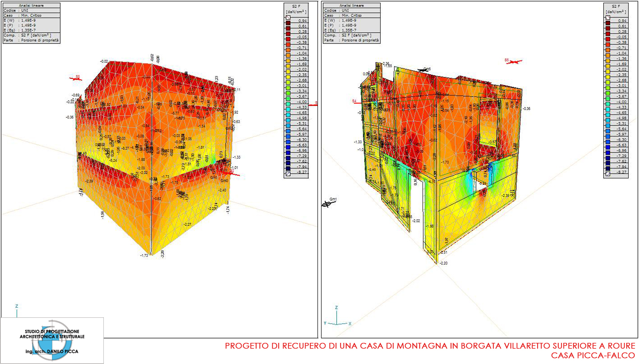This screenshot has width=639, height=364.
Task: Click the 'CASA PICCA-FALCO' caption
Action: [593, 355]
